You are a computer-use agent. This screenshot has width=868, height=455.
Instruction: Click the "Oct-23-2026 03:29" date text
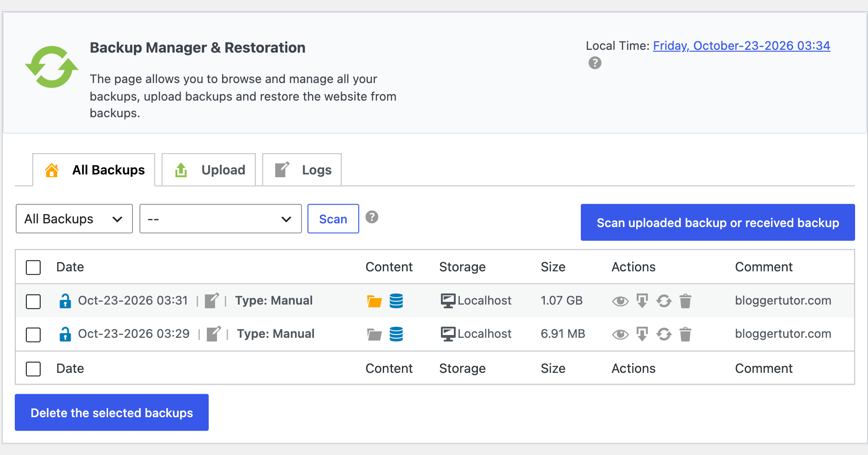pos(134,334)
